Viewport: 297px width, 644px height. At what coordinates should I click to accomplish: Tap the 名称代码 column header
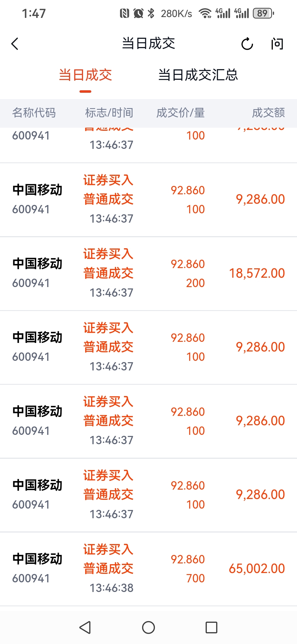[34, 113]
